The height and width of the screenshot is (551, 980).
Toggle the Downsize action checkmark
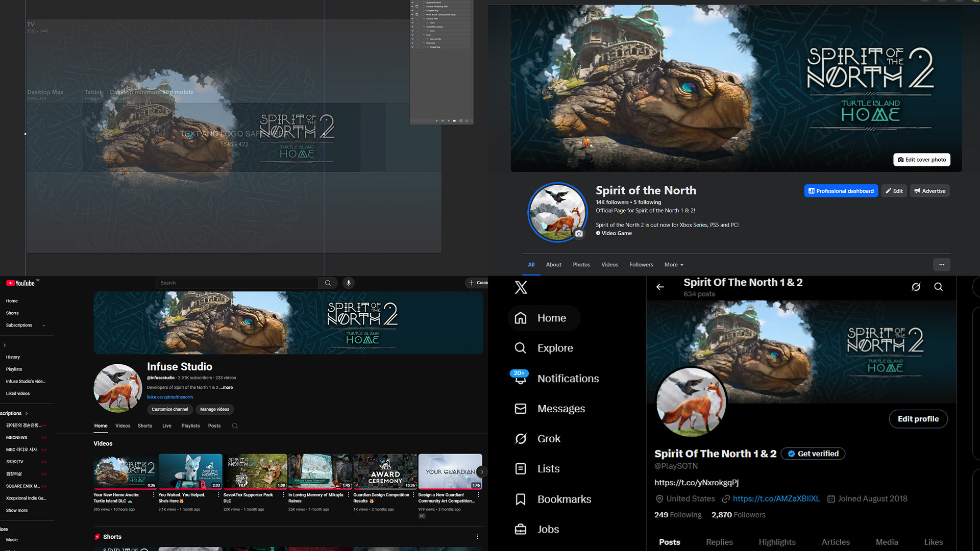click(x=412, y=43)
